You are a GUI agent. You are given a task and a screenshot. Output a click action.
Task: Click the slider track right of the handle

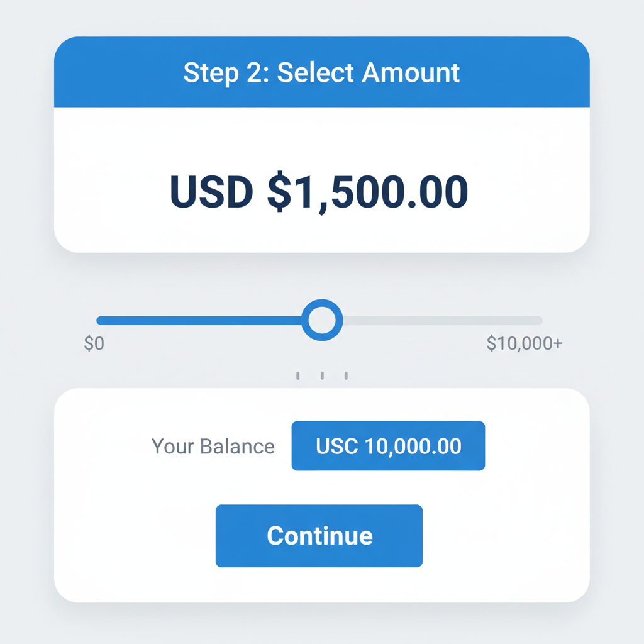[440, 321]
